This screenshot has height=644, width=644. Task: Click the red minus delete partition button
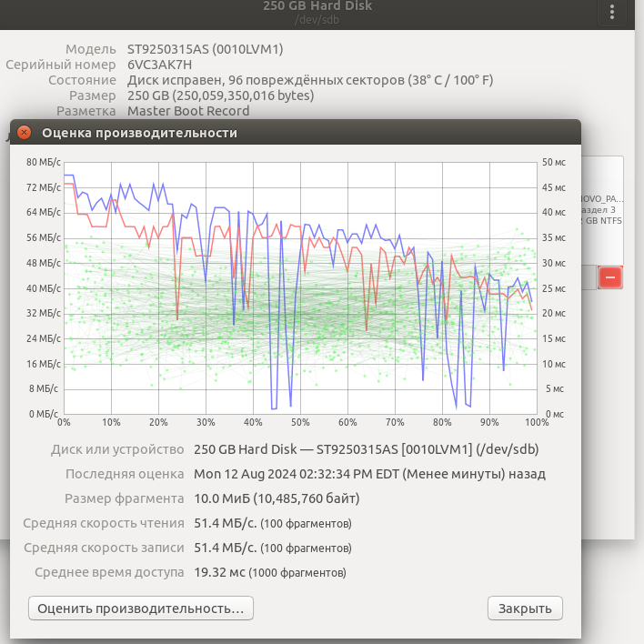point(609,277)
